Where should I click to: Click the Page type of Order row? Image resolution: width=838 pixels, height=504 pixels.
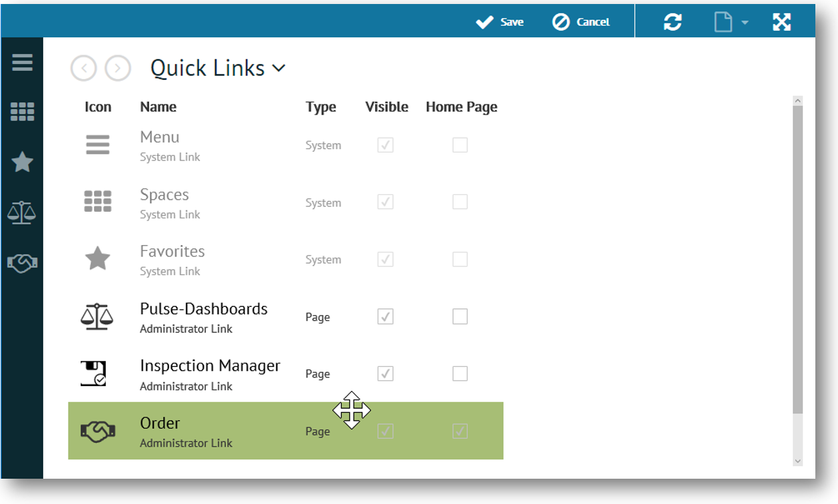point(318,431)
